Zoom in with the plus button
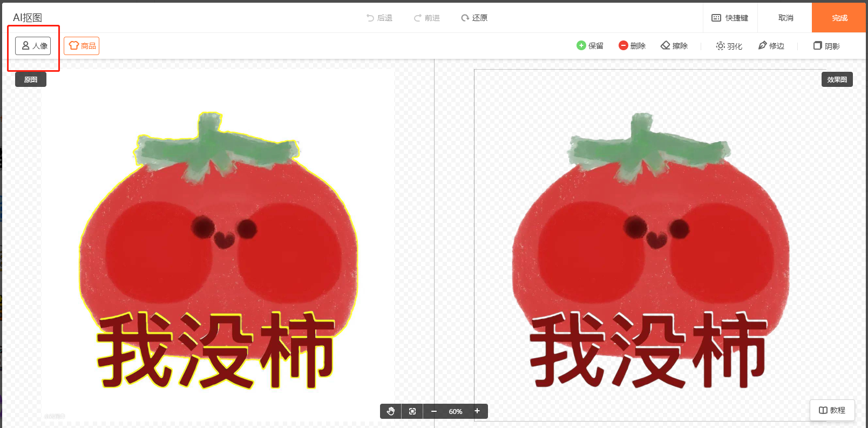 [x=477, y=411]
